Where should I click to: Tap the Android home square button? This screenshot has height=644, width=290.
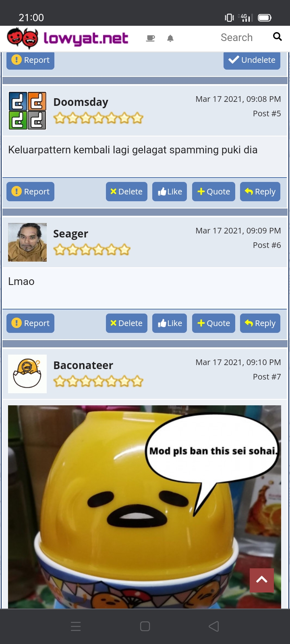(x=145, y=626)
